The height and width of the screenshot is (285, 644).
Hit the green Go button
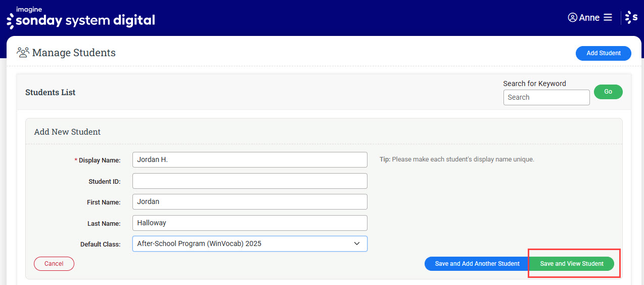(x=608, y=92)
